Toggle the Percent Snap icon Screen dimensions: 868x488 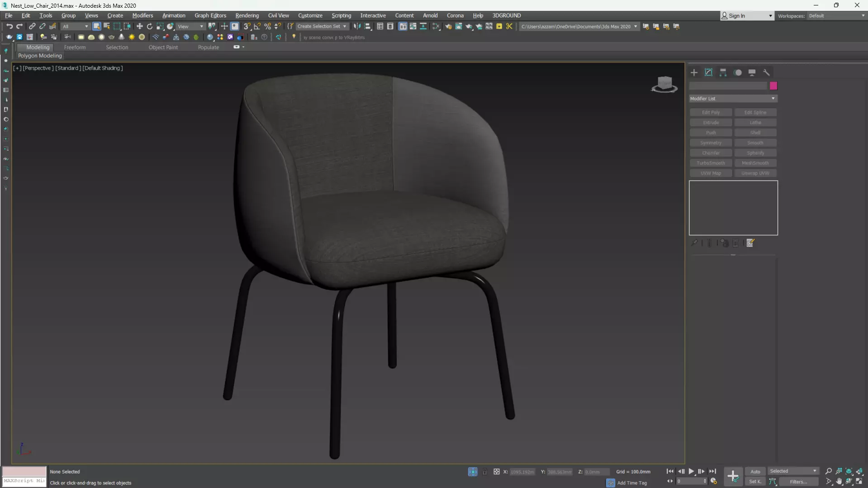click(268, 26)
